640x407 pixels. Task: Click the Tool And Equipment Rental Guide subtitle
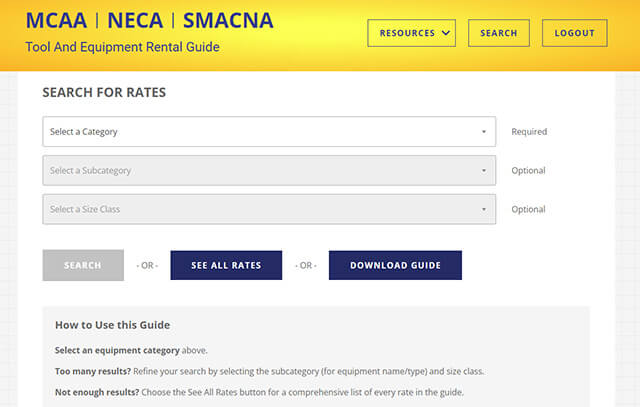122,47
